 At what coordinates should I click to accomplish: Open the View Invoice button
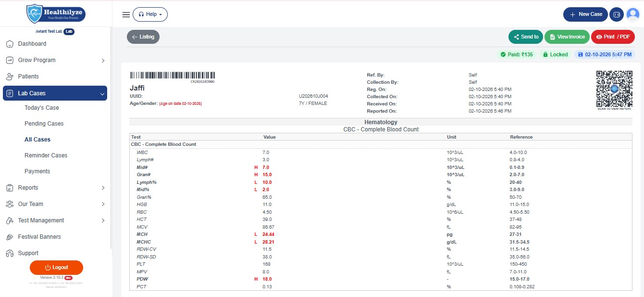567,37
